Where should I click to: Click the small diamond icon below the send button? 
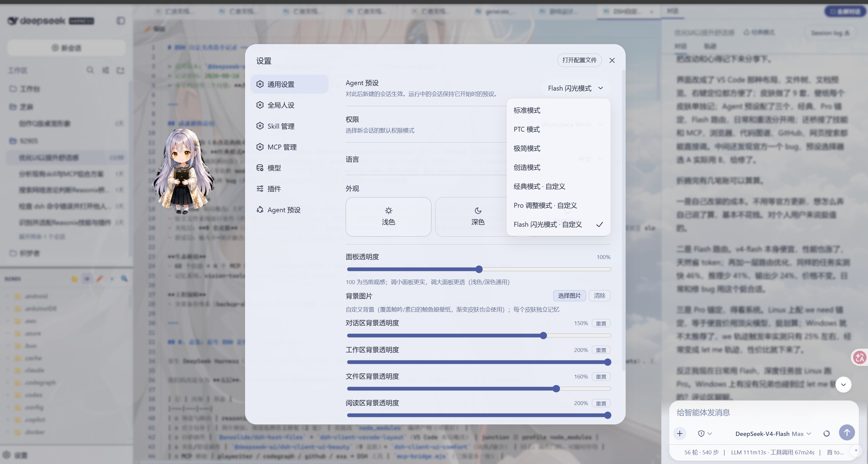[856, 450]
